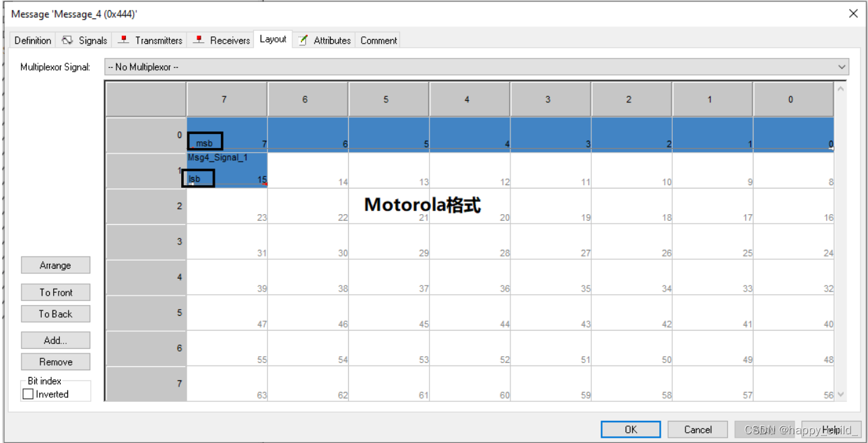868x443 pixels.
Task: Click bit cell numbered 56
Action: (x=793, y=384)
